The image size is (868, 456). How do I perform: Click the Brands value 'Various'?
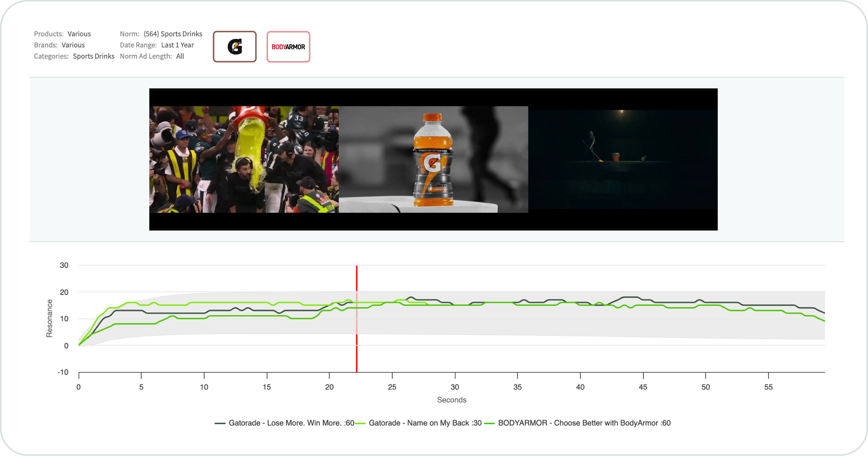pyautogui.click(x=73, y=45)
